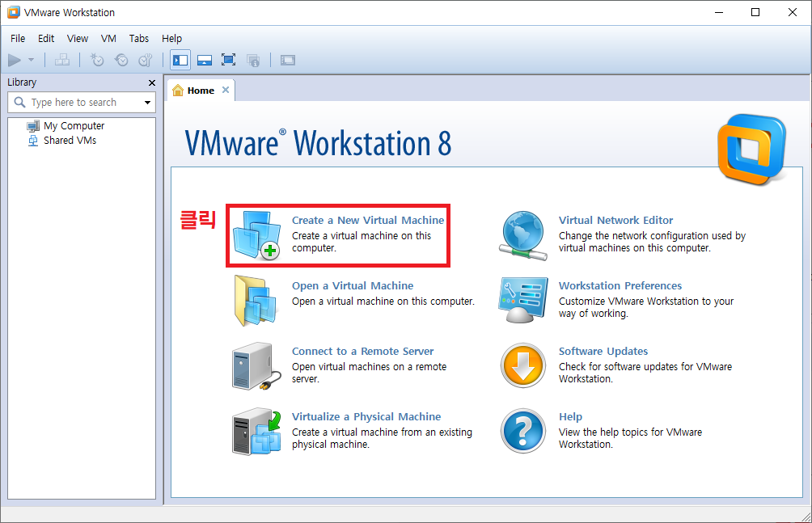Click the Power On play toolbar button

point(15,60)
